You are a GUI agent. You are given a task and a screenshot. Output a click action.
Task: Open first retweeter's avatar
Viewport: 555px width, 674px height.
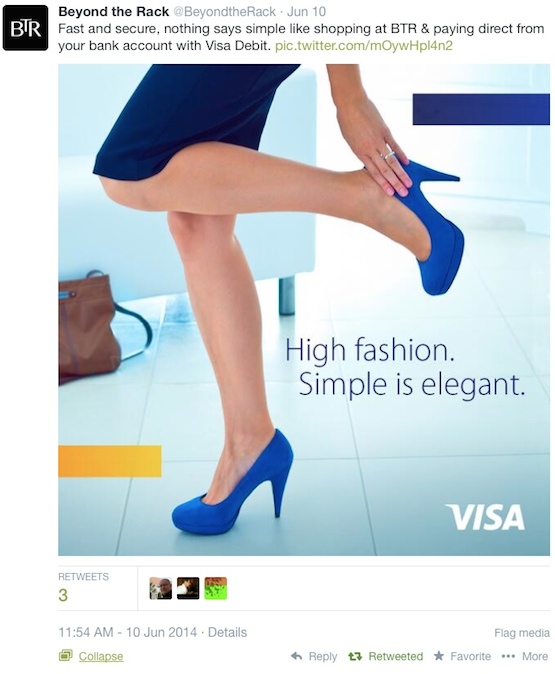click(x=160, y=588)
